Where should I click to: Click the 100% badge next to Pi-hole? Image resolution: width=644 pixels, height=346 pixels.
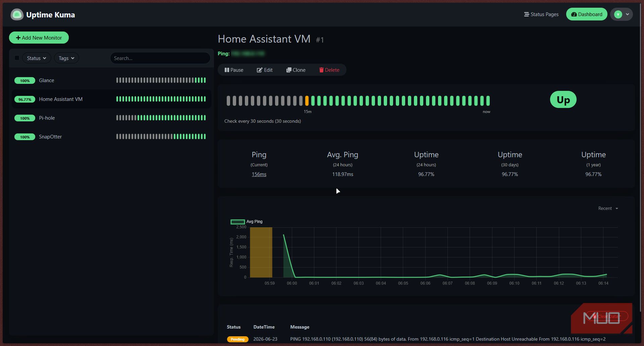pyautogui.click(x=25, y=118)
